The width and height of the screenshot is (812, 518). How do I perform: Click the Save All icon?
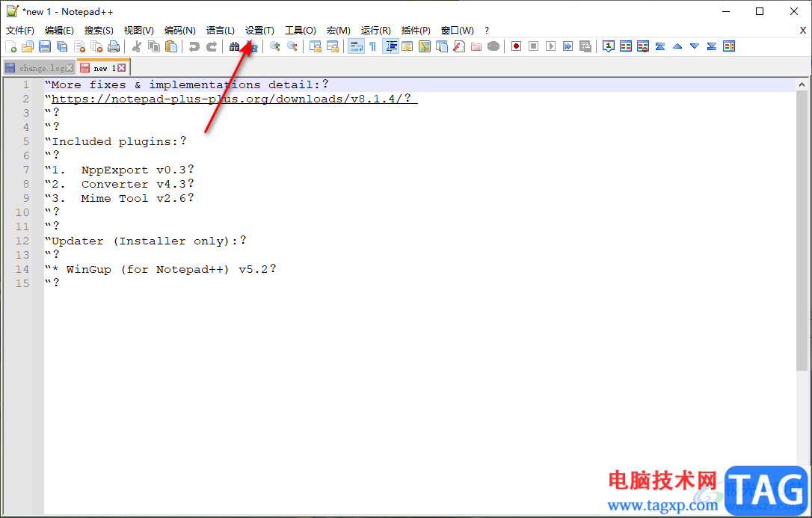(x=62, y=46)
